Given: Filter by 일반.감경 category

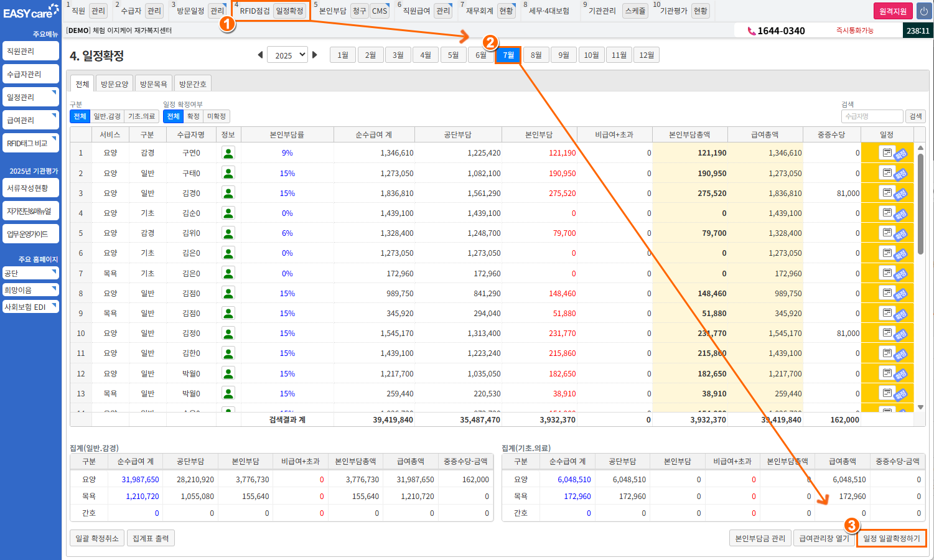Looking at the screenshot, I should 107,116.
